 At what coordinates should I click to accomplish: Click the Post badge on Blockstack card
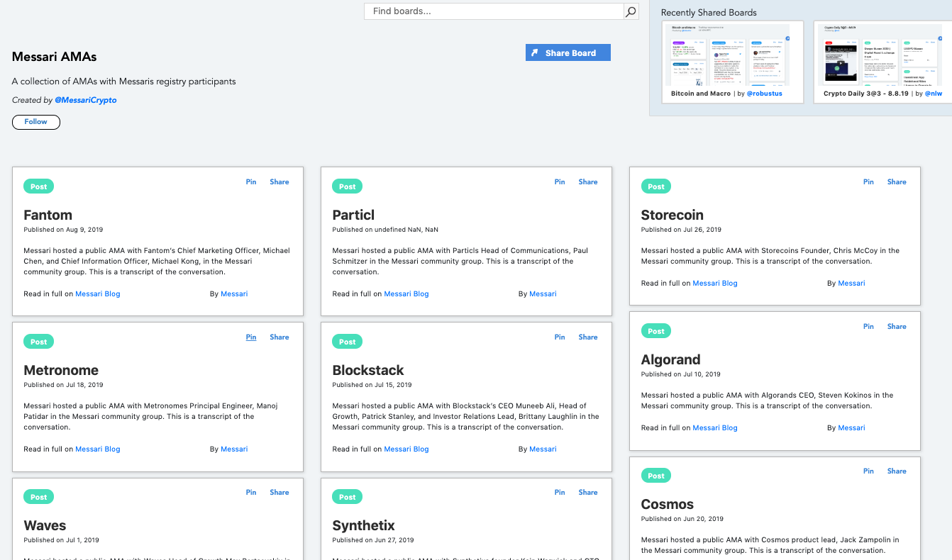348,342
